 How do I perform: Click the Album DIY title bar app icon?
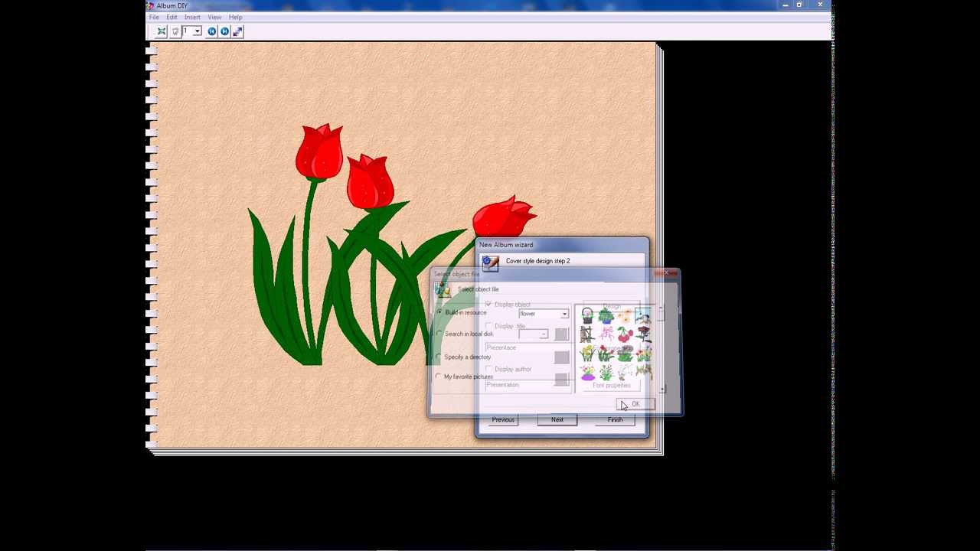(x=151, y=5)
